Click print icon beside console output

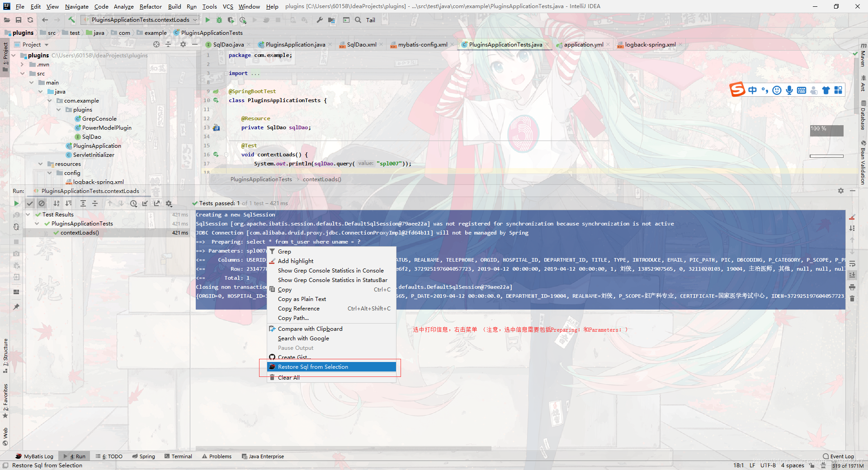(852, 287)
